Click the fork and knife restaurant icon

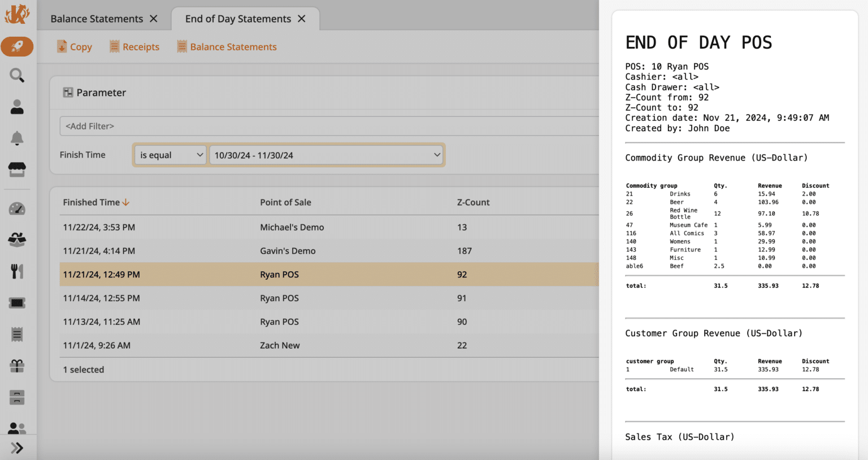point(17,271)
